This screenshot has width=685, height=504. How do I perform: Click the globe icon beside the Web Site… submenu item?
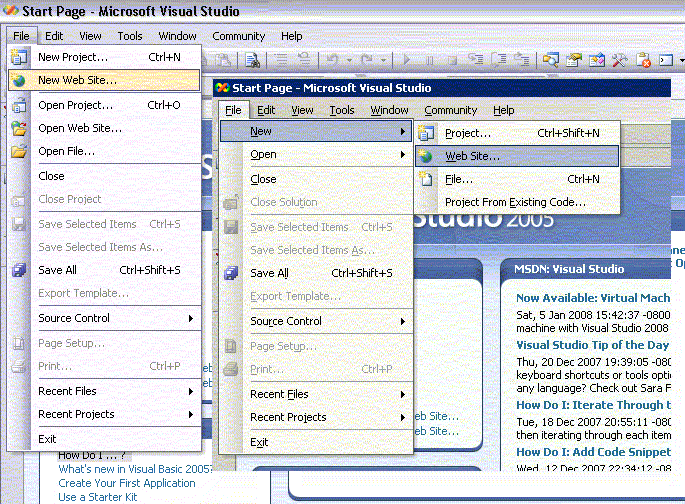pos(426,156)
